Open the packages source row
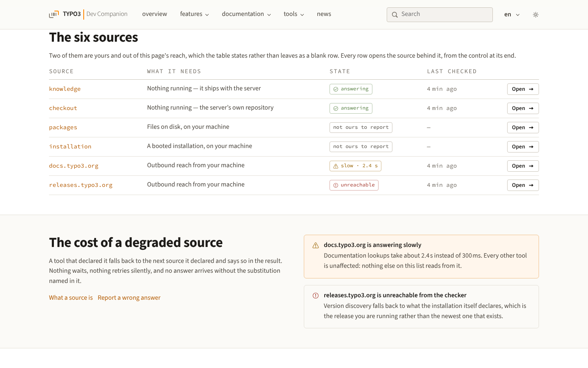 (523, 128)
